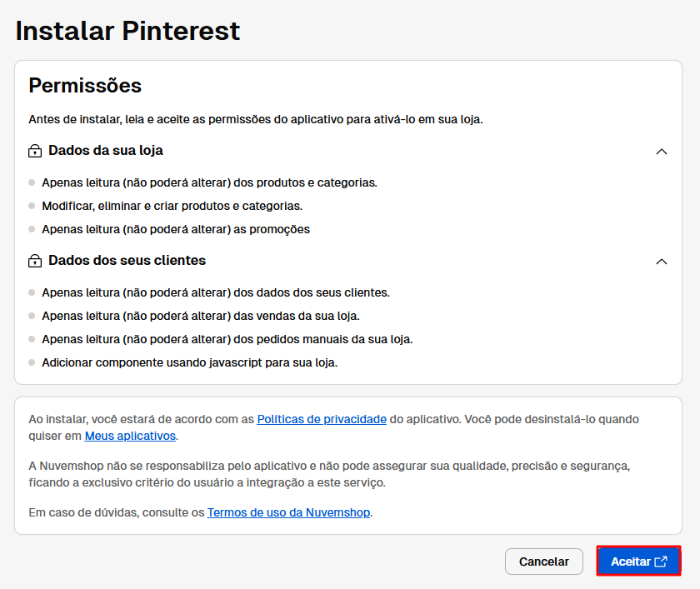
Task: Click the Dados dos seus clientes heading
Action: [x=127, y=260]
